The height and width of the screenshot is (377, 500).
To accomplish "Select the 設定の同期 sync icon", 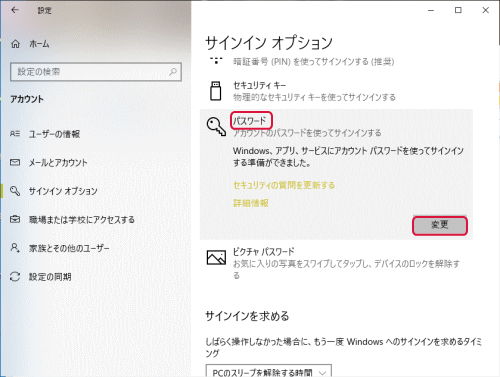I will [15, 276].
